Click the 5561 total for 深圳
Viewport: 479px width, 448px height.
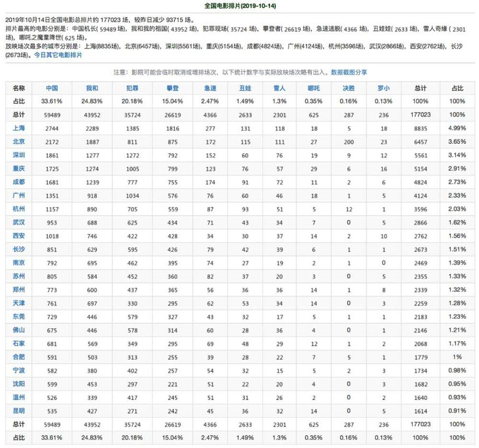(420, 155)
